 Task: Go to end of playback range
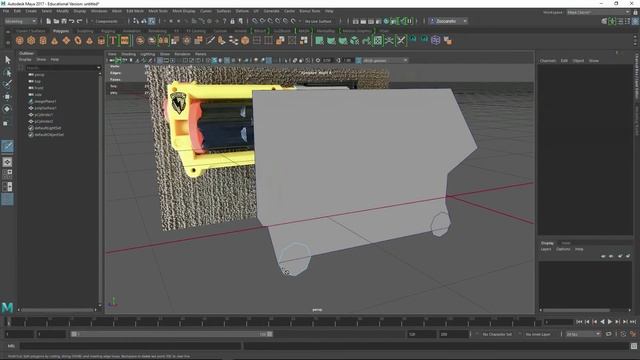click(x=633, y=322)
